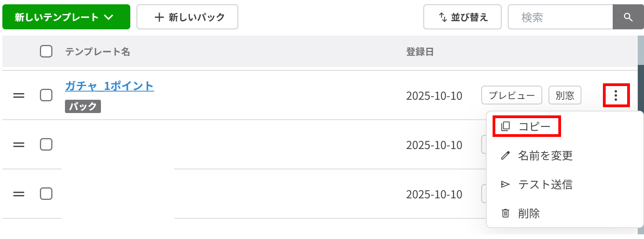The image size is (644, 239).
Task: Focus the 検索 search field
Action: 560,17
